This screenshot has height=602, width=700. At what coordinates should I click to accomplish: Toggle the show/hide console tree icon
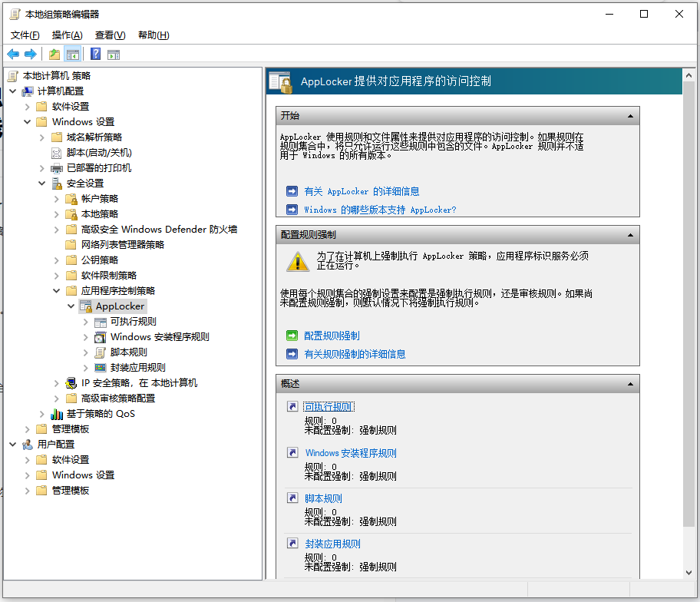(x=72, y=55)
